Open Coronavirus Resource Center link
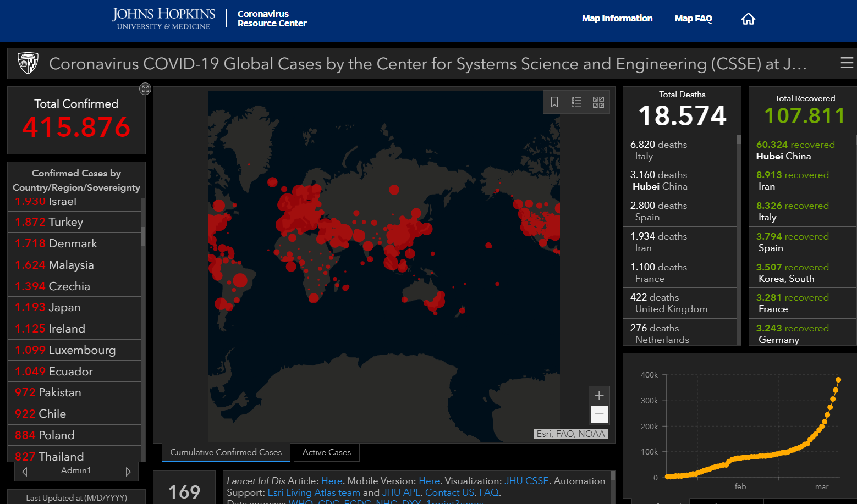This screenshot has height=504, width=857. tap(272, 19)
